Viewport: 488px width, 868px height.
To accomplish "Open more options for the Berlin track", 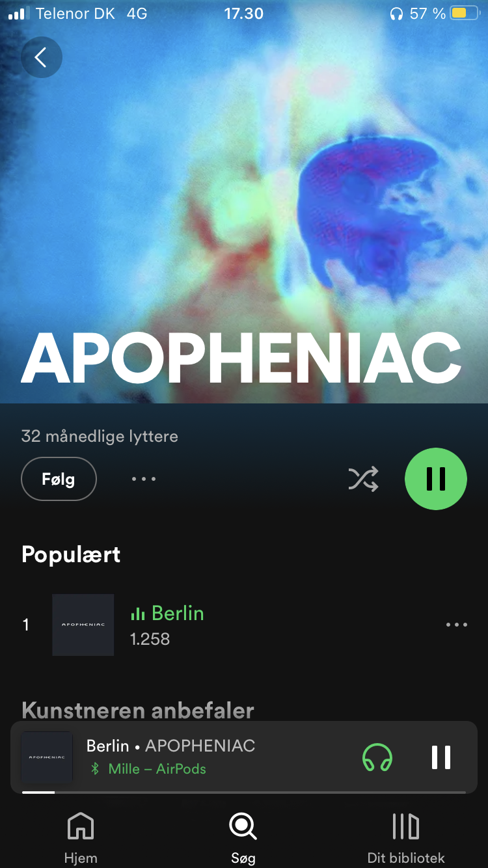I will [x=457, y=625].
